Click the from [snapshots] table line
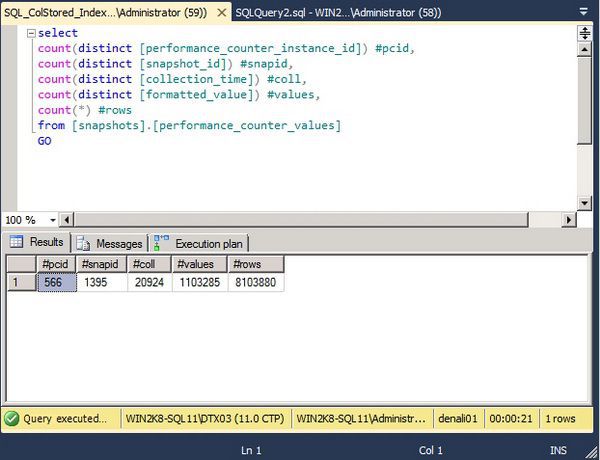The height and width of the screenshot is (460, 600). tap(189, 126)
